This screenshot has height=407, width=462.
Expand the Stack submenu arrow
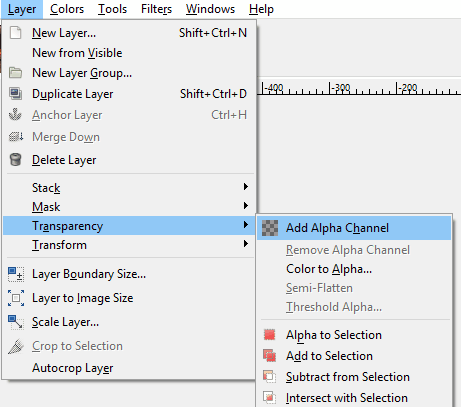click(x=246, y=187)
